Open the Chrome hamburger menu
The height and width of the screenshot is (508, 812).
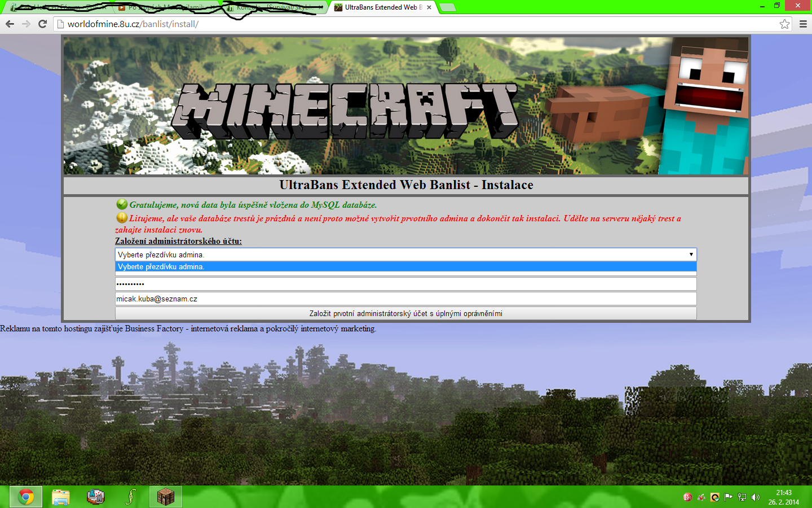pos(803,24)
